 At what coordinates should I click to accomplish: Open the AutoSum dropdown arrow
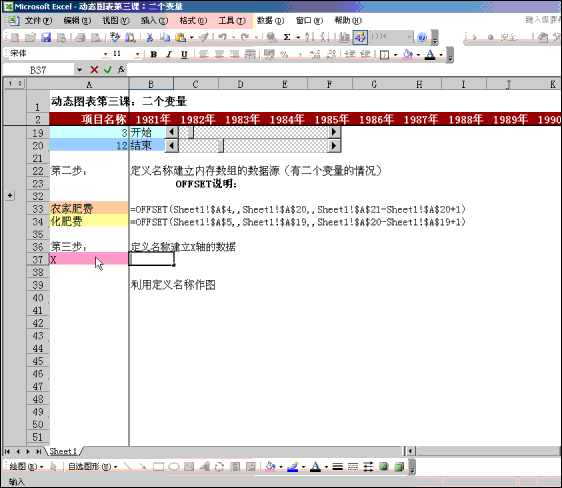(x=298, y=37)
